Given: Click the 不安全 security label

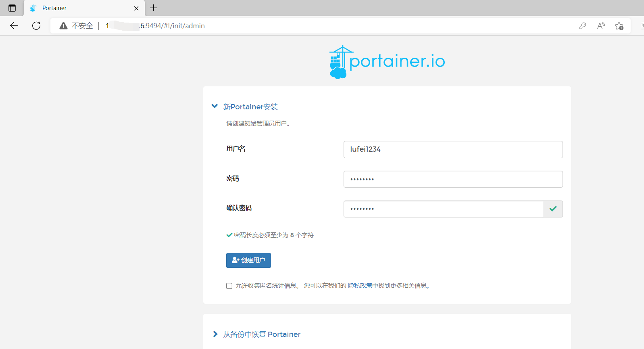Looking at the screenshot, I should click(82, 26).
